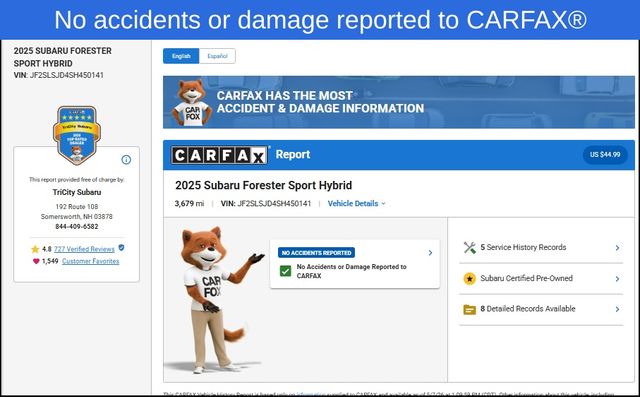This screenshot has width=640, height=397.
Task: Click the US $44.99 price button
Action: (x=605, y=155)
